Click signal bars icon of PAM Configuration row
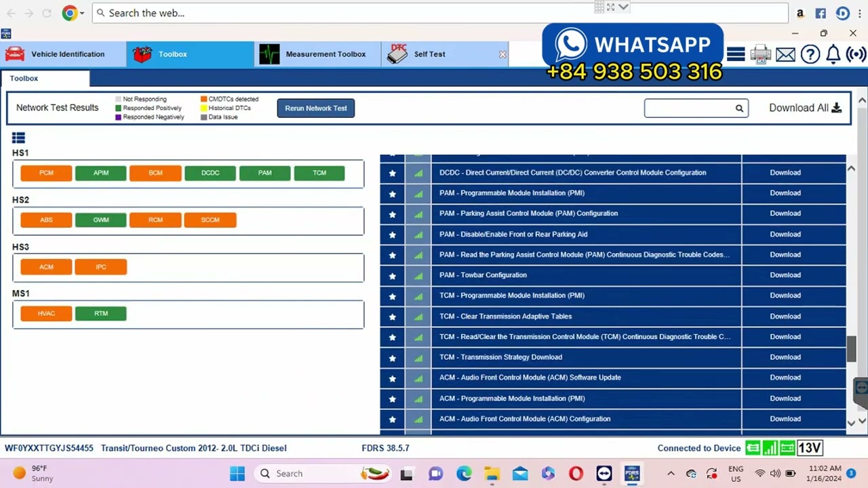 point(418,214)
